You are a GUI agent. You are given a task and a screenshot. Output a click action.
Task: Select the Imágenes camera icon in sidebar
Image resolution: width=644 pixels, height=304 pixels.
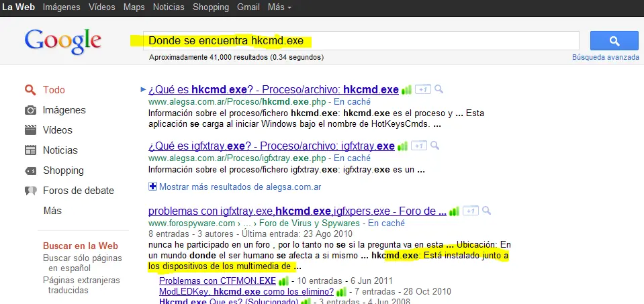point(30,110)
